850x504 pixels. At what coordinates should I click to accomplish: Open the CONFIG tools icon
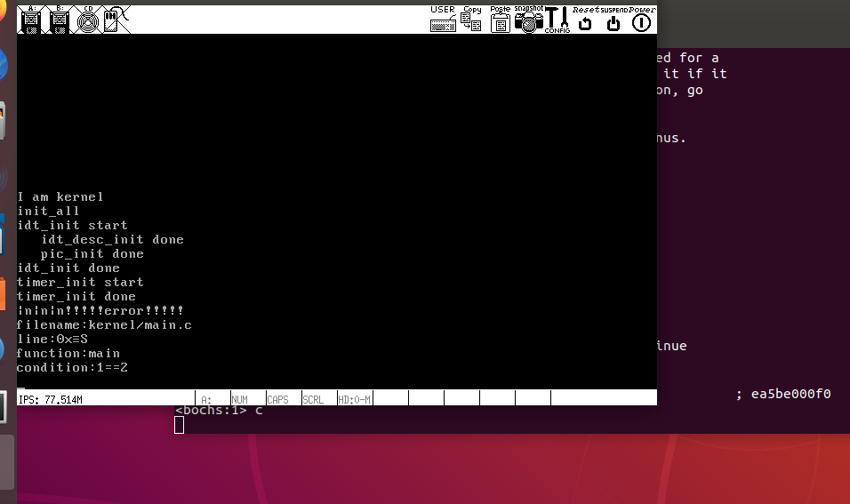[557, 20]
